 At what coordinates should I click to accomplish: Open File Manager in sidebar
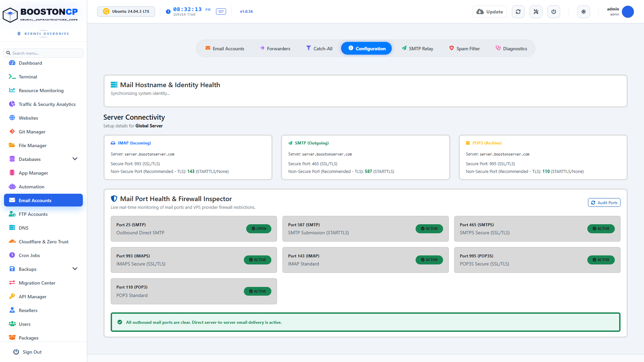[43, 145]
